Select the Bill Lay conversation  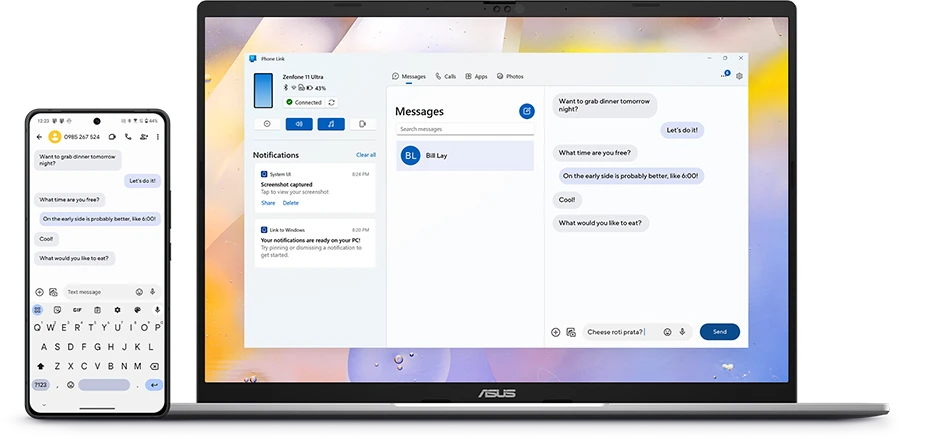465,156
